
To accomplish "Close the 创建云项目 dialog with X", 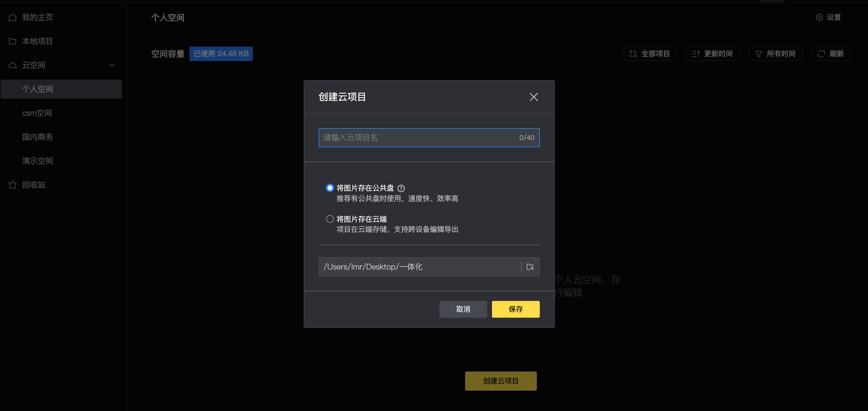I will click(x=534, y=97).
